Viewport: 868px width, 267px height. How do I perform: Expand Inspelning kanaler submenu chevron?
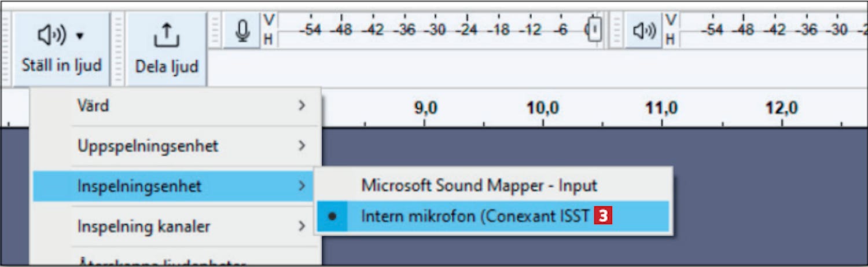301,226
